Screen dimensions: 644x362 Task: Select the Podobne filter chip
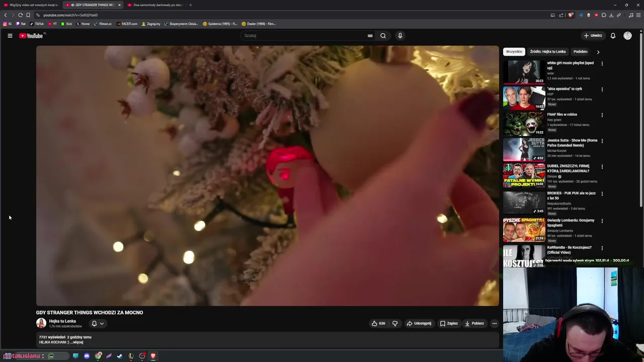pyautogui.click(x=581, y=52)
